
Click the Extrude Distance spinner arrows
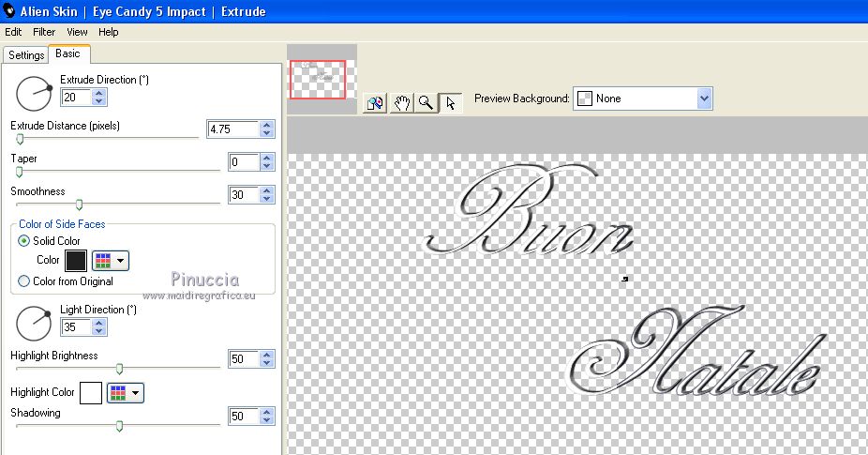click(x=267, y=129)
